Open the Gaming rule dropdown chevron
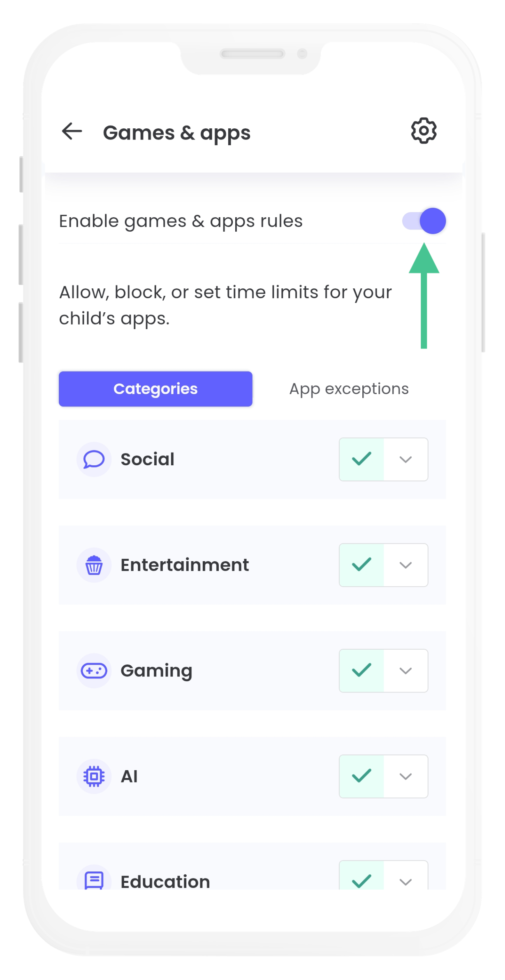Viewport: 505px width, 980px height. [x=406, y=671]
